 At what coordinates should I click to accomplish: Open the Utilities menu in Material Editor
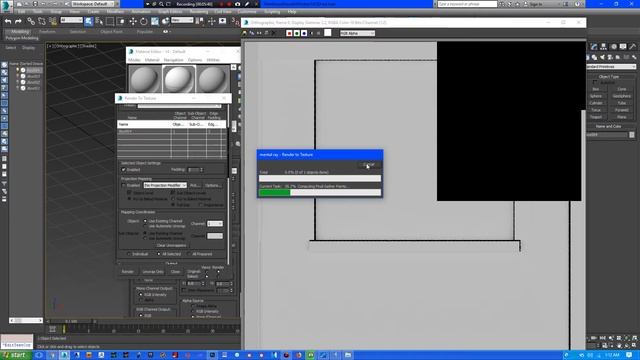point(213,60)
